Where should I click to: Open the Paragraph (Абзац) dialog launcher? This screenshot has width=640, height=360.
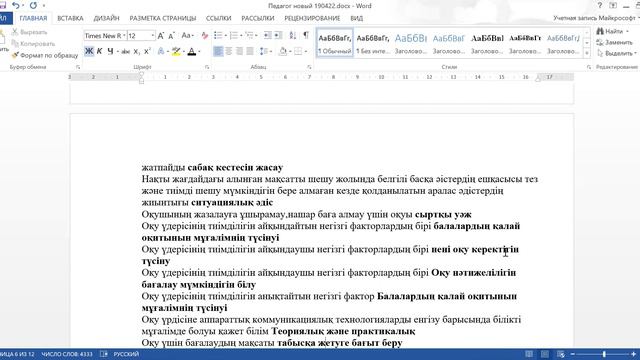tap(309, 67)
